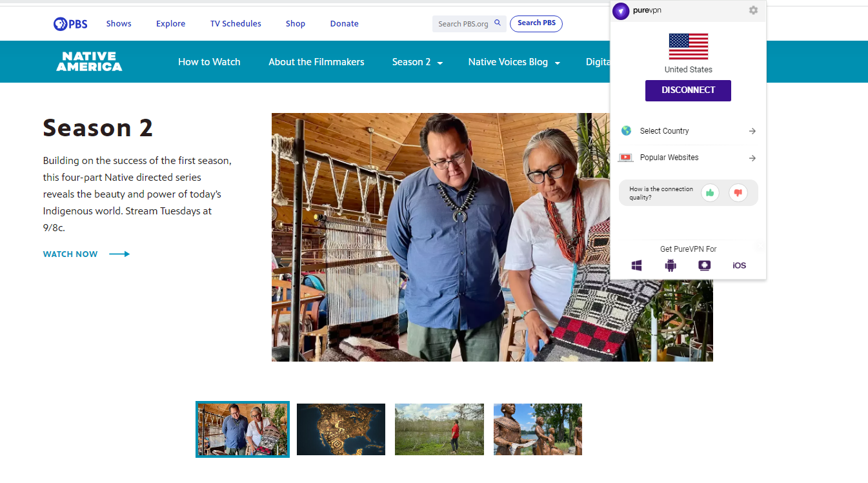Click the Search PBS.org input field

point(463,23)
